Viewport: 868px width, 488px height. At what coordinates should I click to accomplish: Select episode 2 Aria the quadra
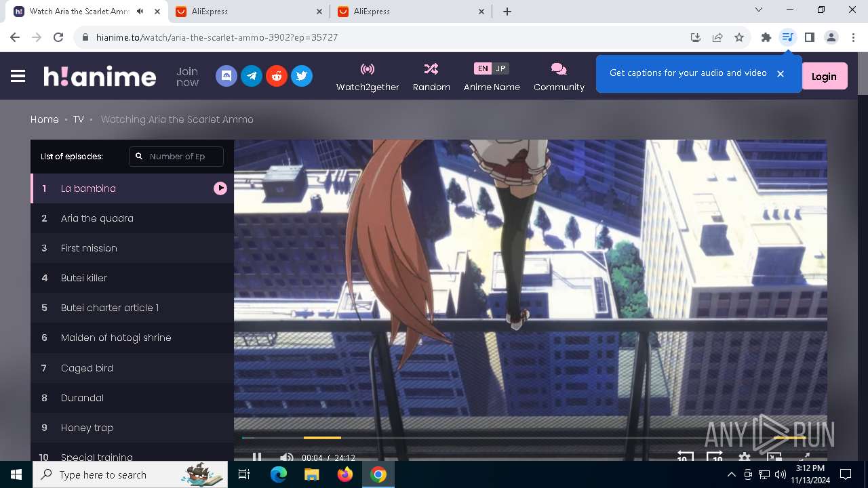click(x=132, y=218)
